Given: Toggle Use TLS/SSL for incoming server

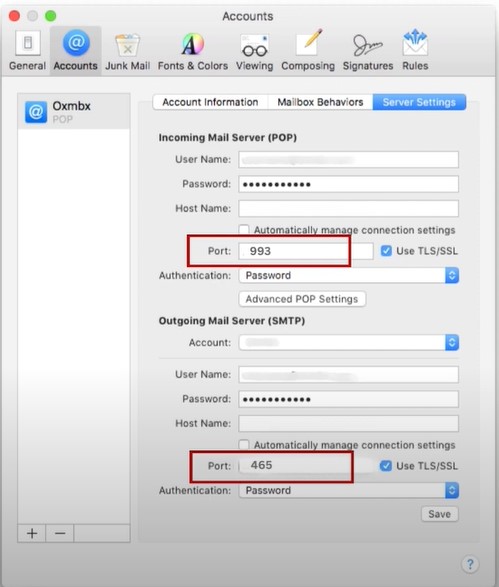Looking at the screenshot, I should pos(386,250).
